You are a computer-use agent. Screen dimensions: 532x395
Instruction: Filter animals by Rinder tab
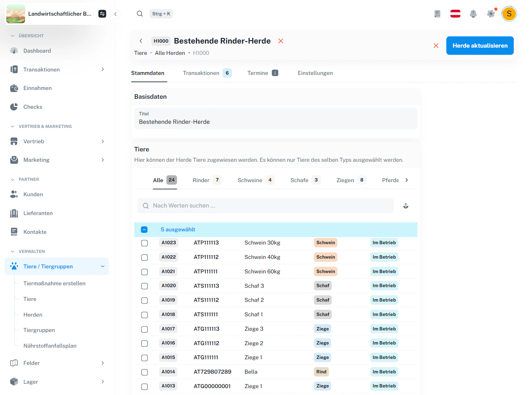207,180
